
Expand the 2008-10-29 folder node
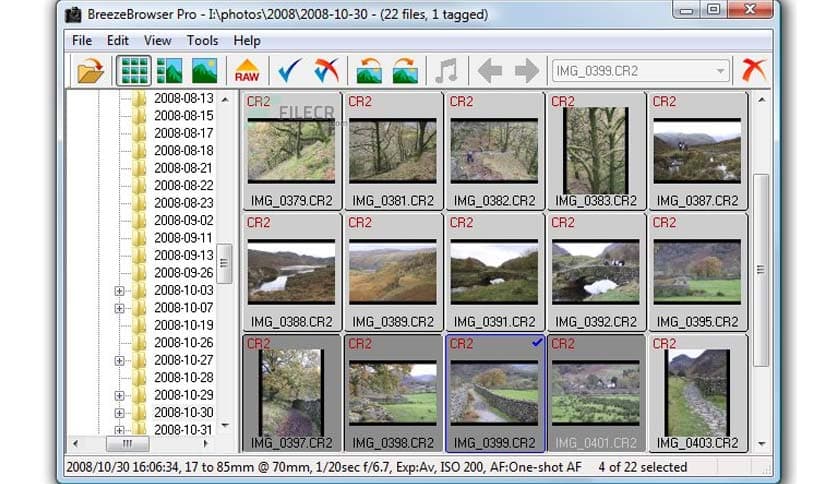119,396
